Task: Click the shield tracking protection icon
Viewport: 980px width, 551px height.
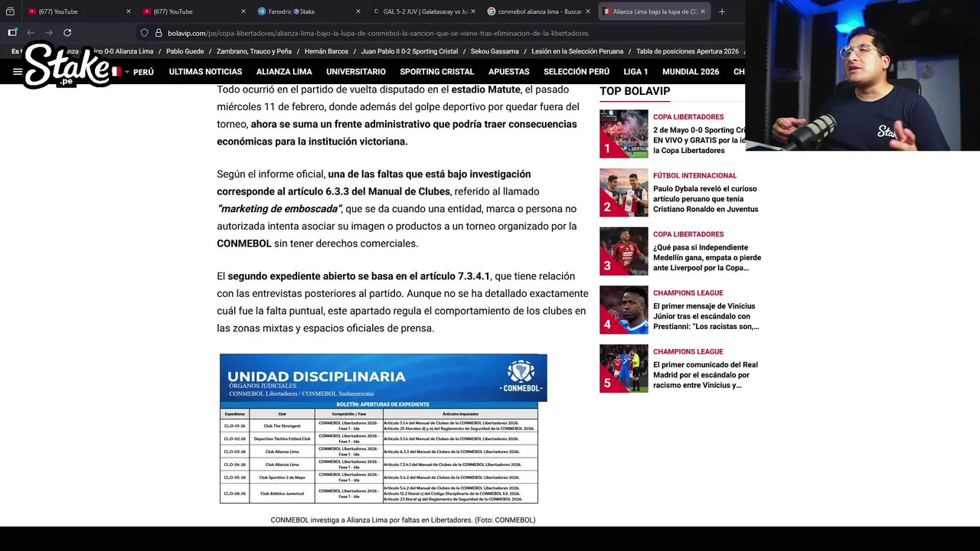Action: tap(144, 33)
